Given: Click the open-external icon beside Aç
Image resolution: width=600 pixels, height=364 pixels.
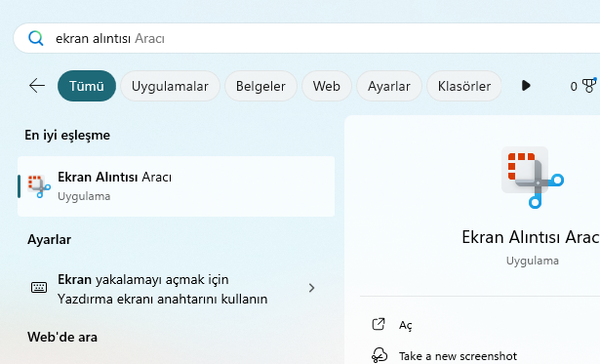Looking at the screenshot, I should [x=379, y=324].
